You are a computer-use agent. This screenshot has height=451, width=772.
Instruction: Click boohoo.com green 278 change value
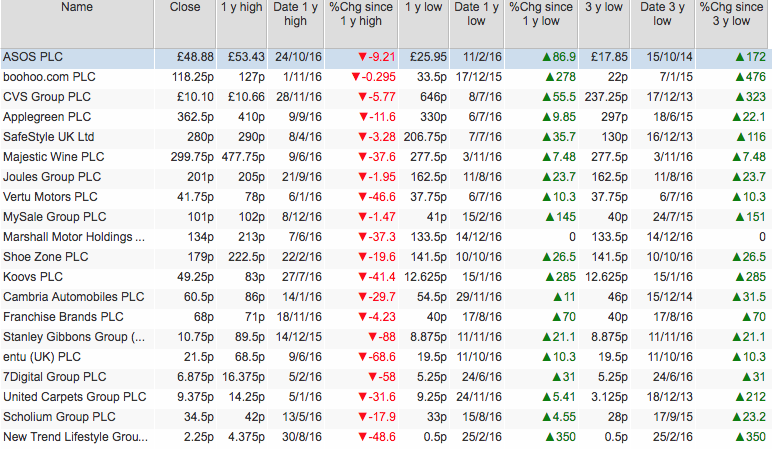(561, 77)
